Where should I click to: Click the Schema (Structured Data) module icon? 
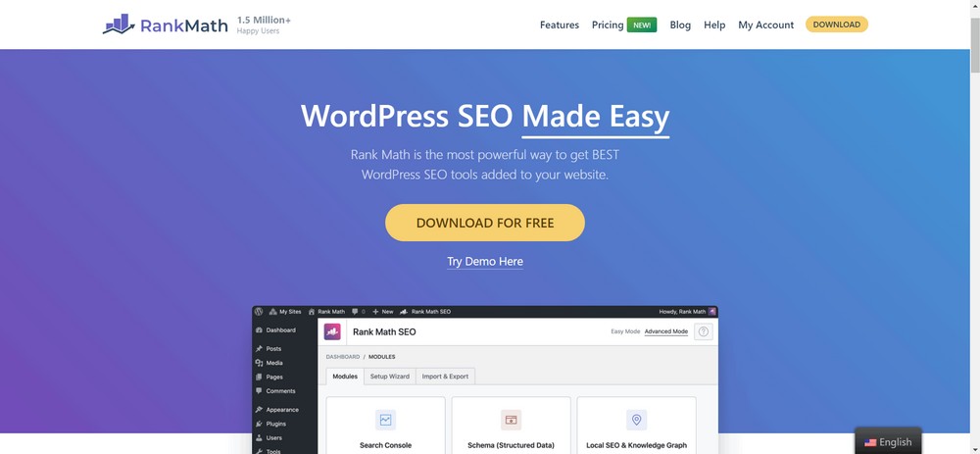click(x=512, y=421)
